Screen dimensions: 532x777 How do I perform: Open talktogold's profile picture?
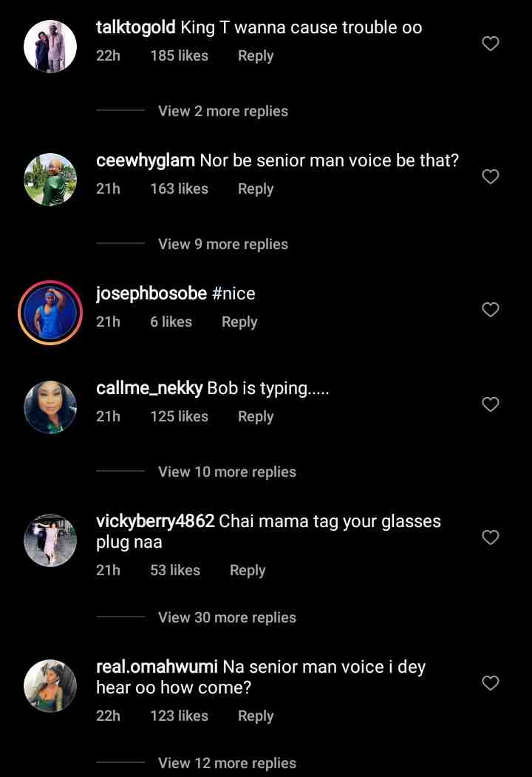click(x=50, y=47)
